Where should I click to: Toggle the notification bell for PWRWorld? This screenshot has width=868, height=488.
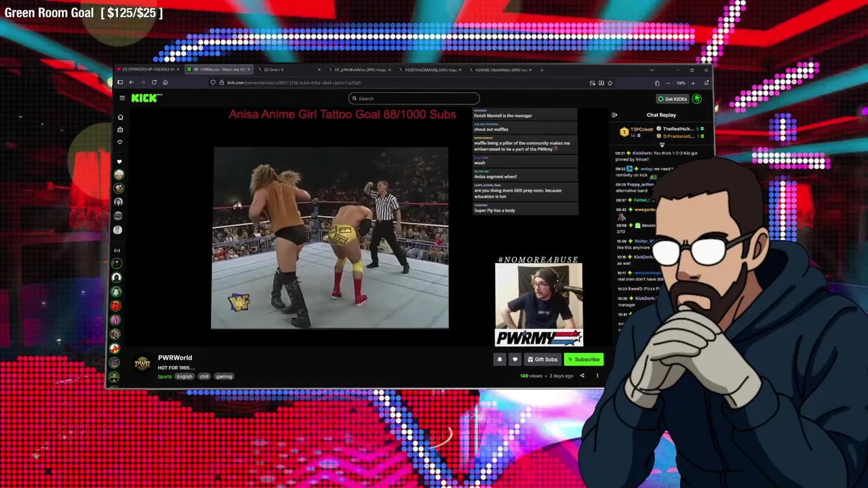click(x=500, y=359)
